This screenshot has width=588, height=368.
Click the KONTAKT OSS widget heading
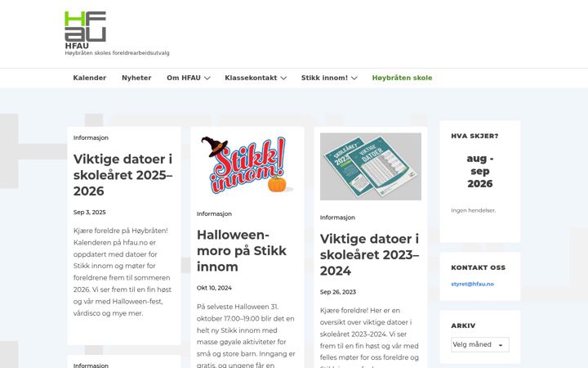click(x=478, y=267)
